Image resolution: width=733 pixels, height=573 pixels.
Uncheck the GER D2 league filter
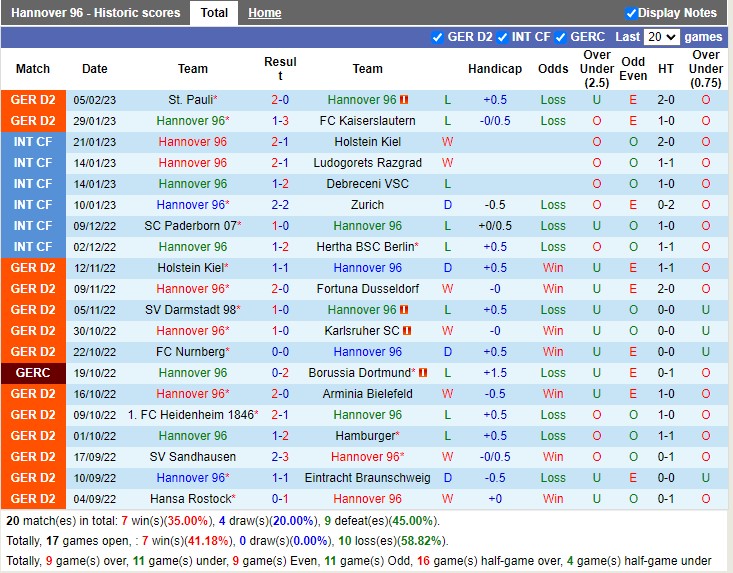point(437,37)
